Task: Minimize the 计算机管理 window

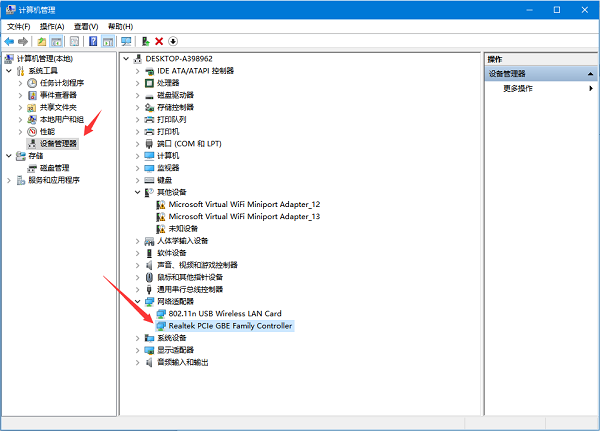Action: [530, 10]
